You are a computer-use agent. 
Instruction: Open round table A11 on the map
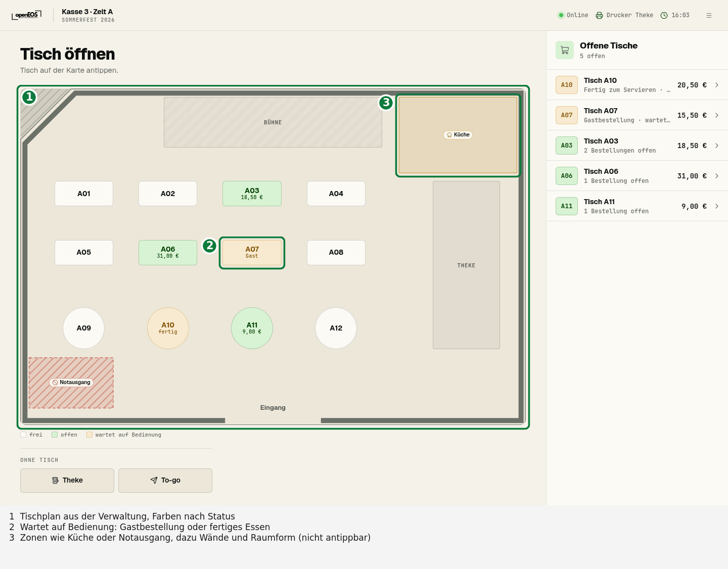[252, 328]
